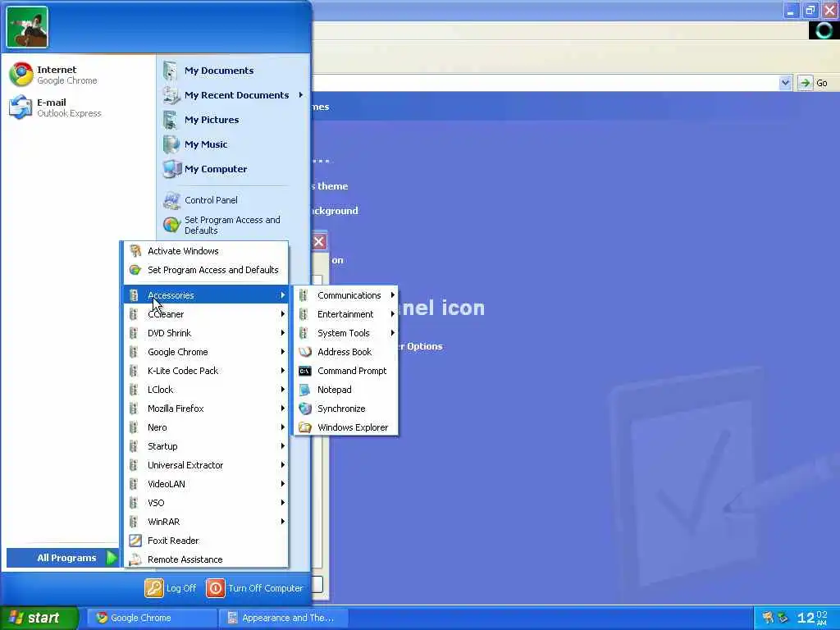Open the VSO menu entry
This screenshot has height=630, width=840.
[206, 503]
